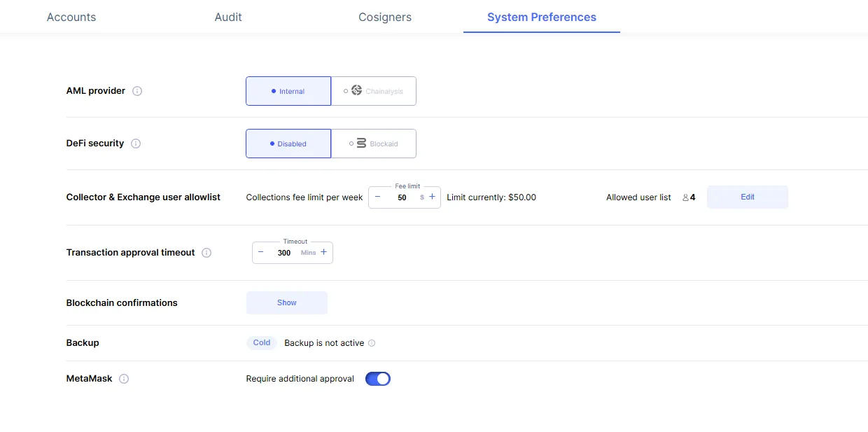Toggle Require additional approval switch
Screen dimensions: 868x432
pyautogui.click(x=378, y=379)
